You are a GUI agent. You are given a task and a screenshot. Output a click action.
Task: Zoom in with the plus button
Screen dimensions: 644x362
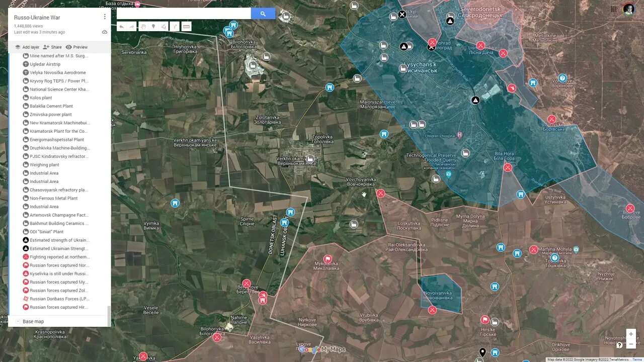(631, 334)
